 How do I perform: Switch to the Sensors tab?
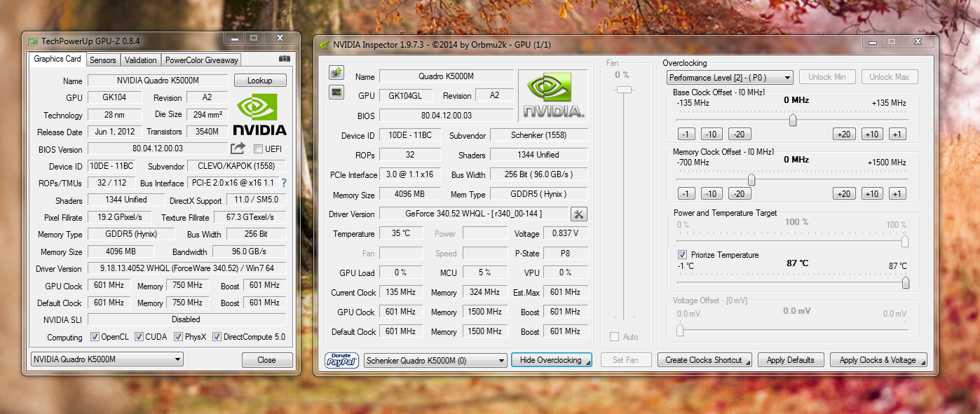click(x=103, y=60)
